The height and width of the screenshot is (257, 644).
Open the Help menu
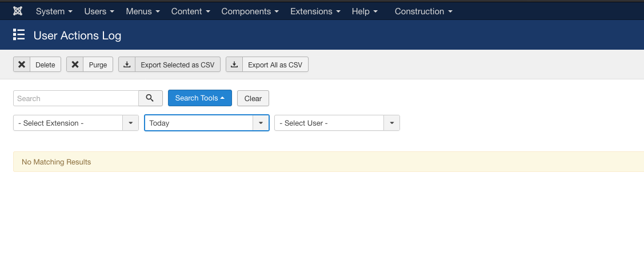365,11
